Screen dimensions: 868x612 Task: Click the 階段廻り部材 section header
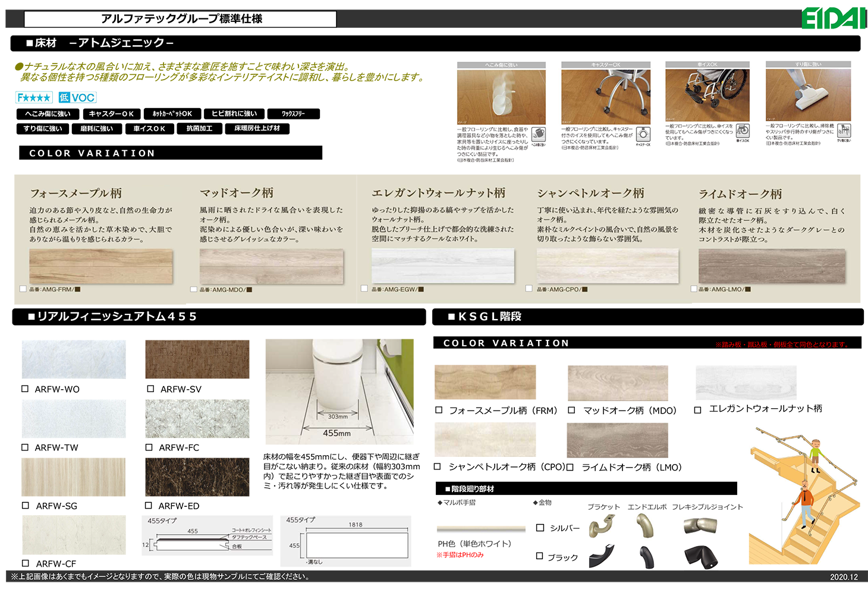tap(586, 488)
